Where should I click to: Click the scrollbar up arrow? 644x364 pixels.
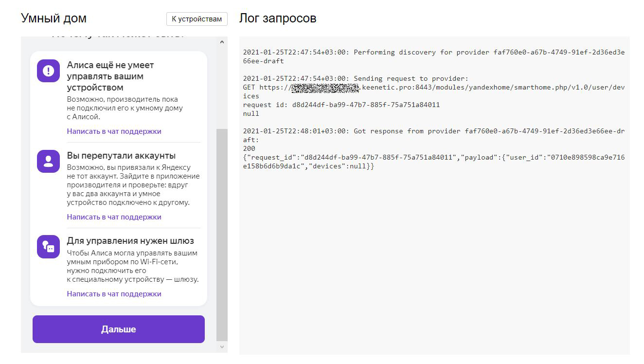tap(222, 42)
